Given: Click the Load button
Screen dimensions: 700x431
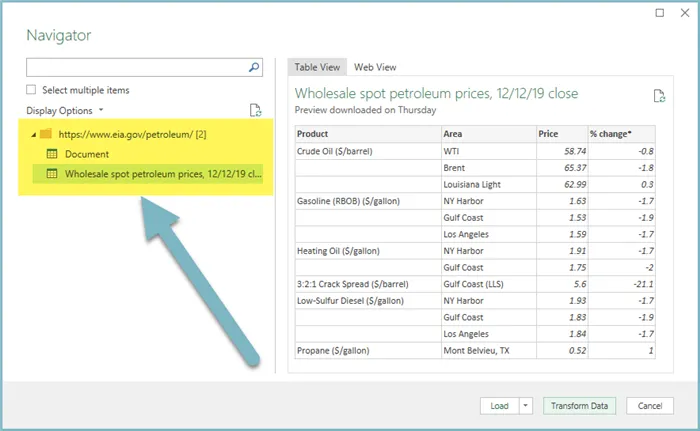Looking at the screenshot, I should [x=499, y=406].
